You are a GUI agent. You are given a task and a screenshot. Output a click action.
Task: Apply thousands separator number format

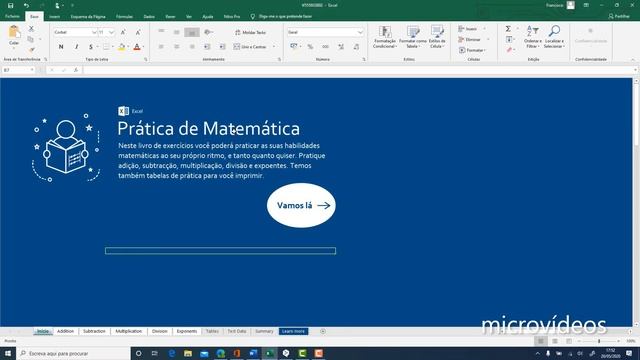325,47
